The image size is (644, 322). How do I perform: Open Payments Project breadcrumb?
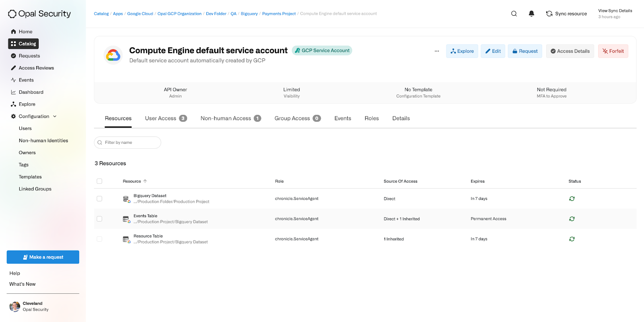[279, 14]
